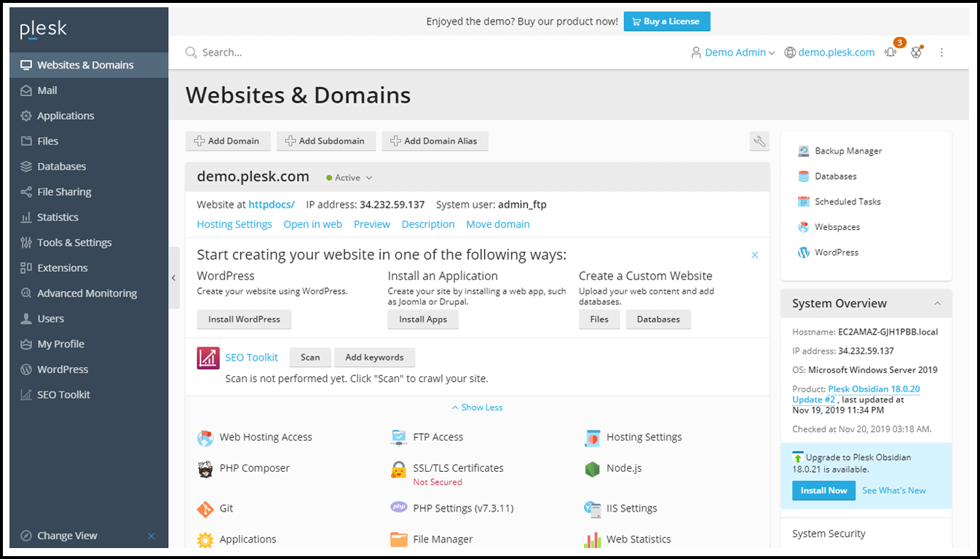Screen dimensions: 980x559
Task: Click the wrench settings icon
Action: coord(759,141)
